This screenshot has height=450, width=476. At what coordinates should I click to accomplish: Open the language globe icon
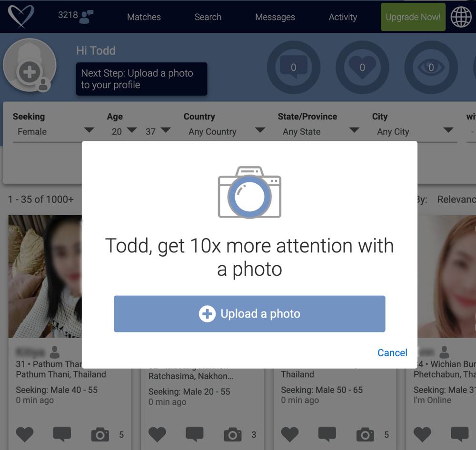461,17
